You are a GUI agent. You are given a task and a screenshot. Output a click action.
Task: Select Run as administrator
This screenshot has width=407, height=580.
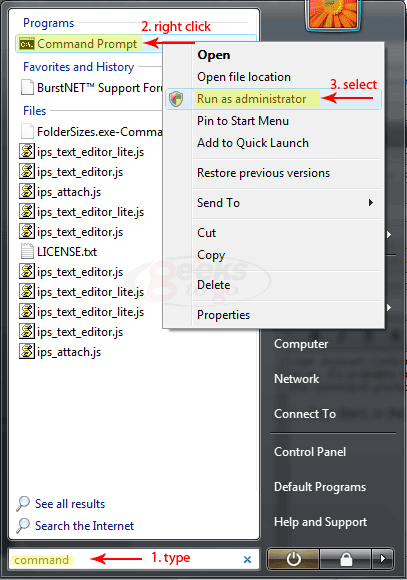click(x=251, y=99)
